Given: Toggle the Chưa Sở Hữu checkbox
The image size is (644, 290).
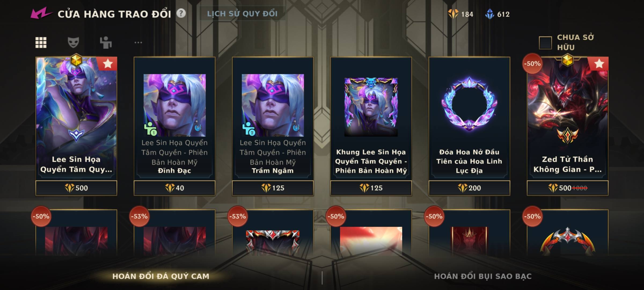Looking at the screenshot, I should [x=545, y=43].
